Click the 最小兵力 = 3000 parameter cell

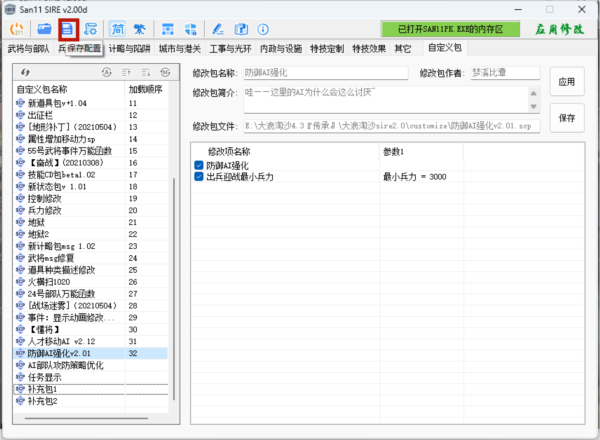tap(421, 176)
